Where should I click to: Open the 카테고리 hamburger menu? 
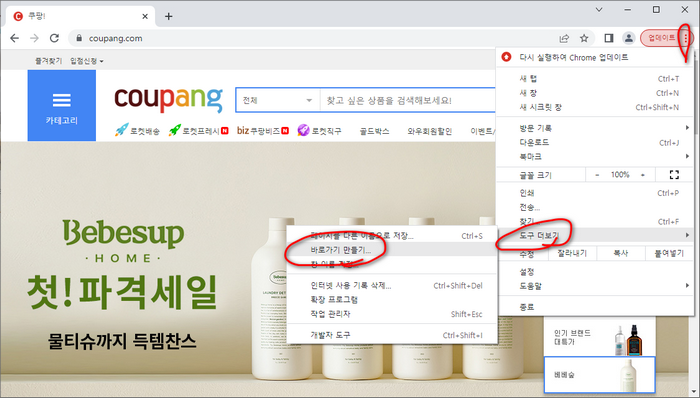tap(62, 106)
